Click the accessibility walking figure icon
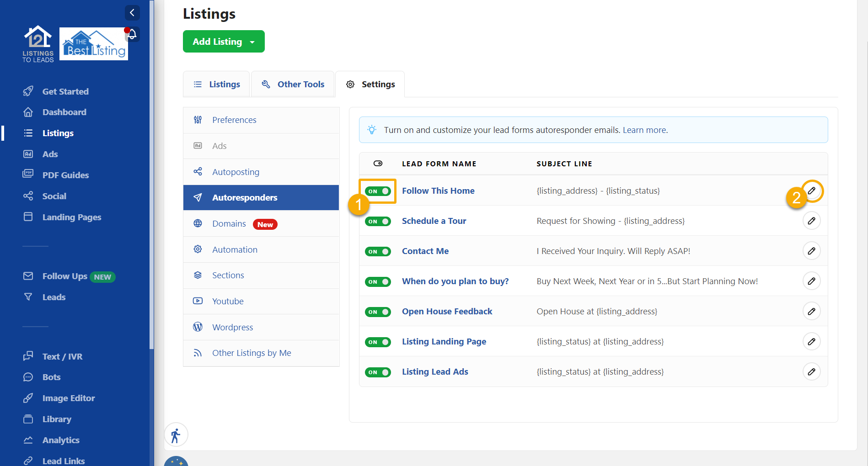Screen dimensions: 868x466 pyautogui.click(x=176, y=434)
